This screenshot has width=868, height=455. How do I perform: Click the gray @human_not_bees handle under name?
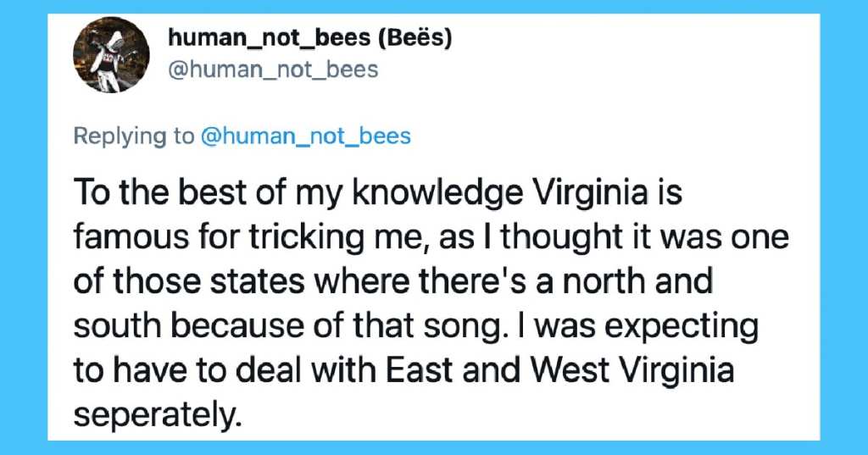pyautogui.click(x=273, y=69)
